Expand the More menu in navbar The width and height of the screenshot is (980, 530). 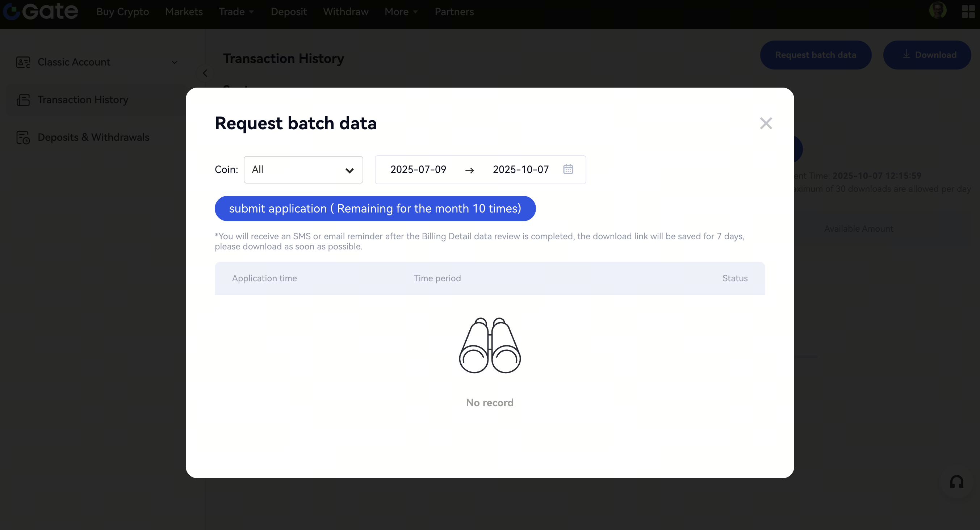coord(401,12)
